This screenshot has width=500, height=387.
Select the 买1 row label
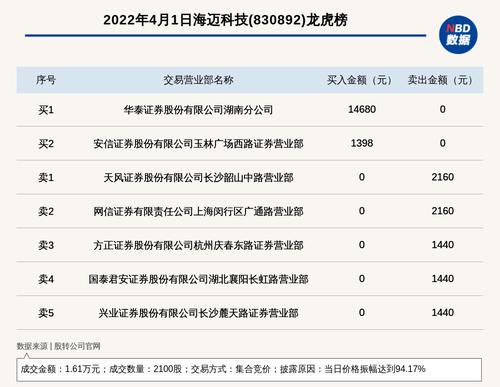click(x=46, y=110)
